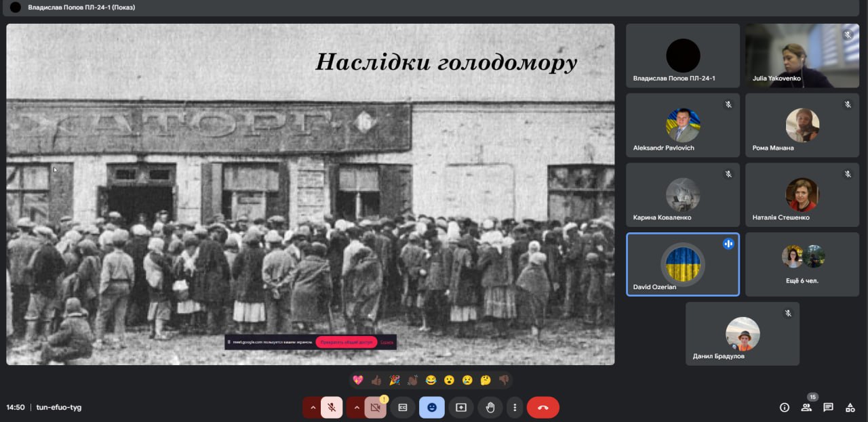Send the sparkling heart emoji reaction

(358, 380)
